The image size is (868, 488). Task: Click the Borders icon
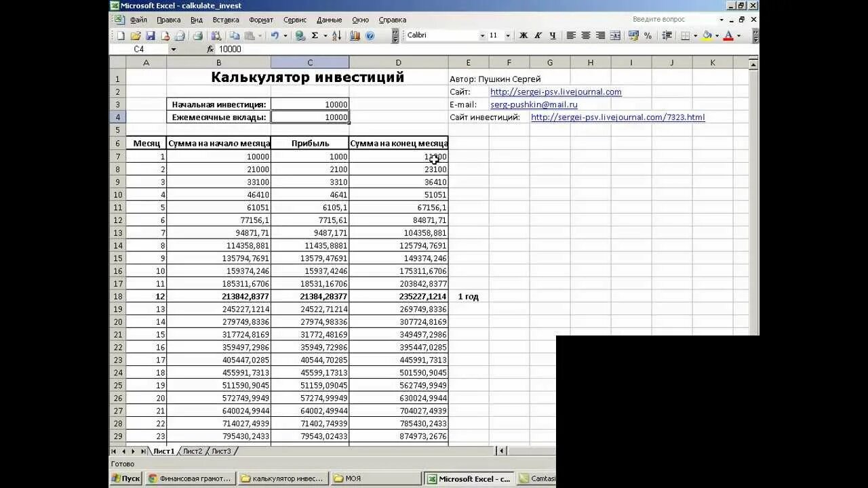(685, 35)
